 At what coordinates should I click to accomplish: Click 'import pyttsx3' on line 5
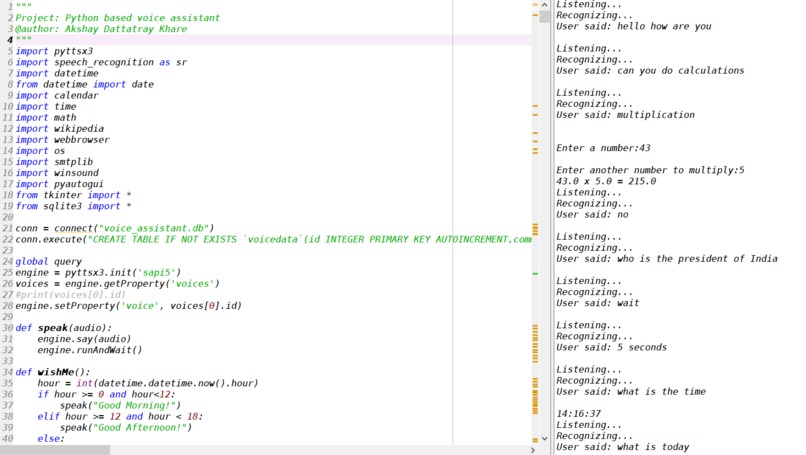pos(54,51)
